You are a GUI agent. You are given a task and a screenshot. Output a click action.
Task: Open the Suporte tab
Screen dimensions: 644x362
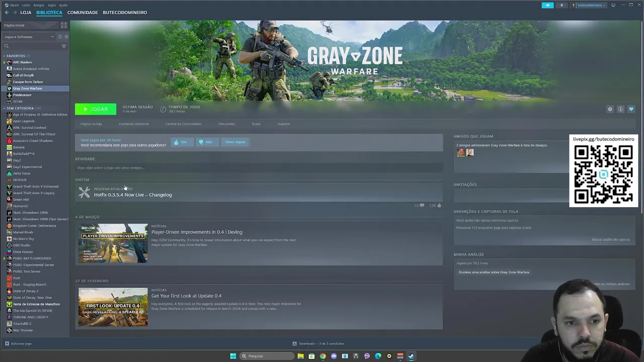click(x=283, y=124)
